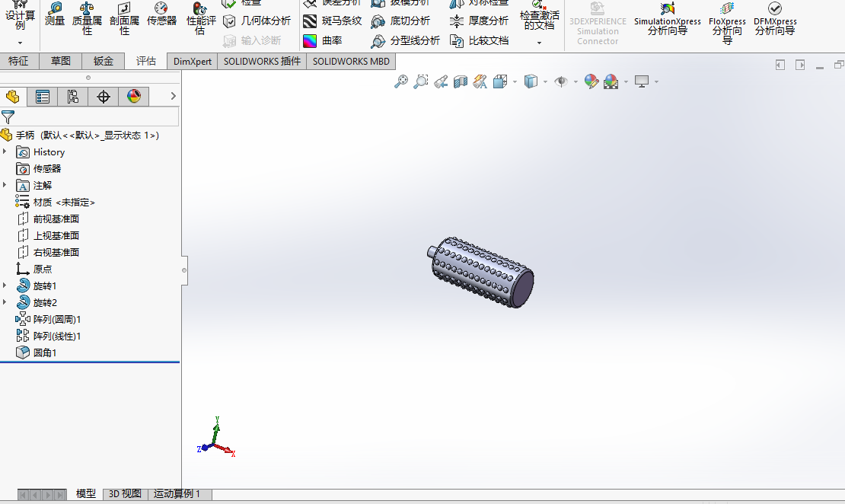Select FeatureManager design tree panel icon
This screenshot has height=504, width=845.
(12, 97)
